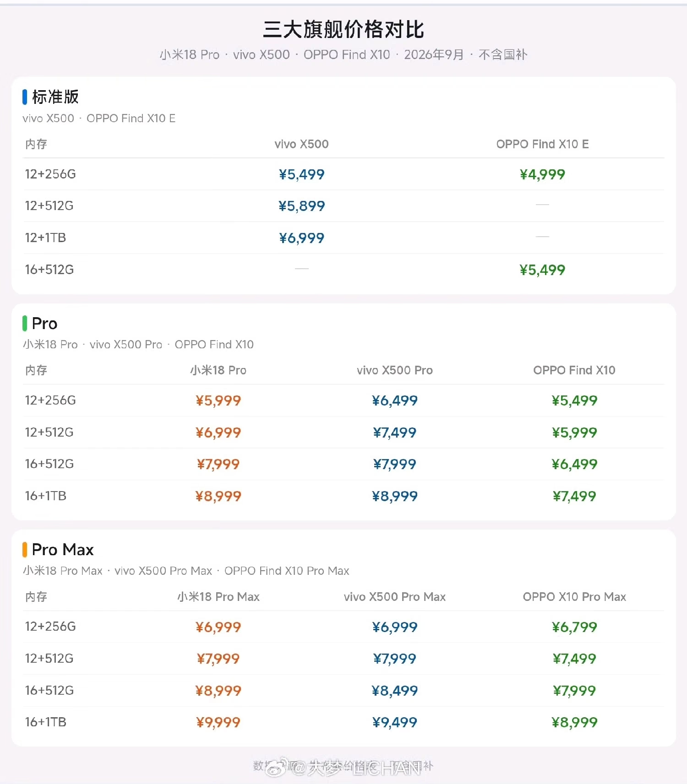The width and height of the screenshot is (687, 784).
Task: Click the vivo X500 Pro Max column header
Action: pos(395,597)
